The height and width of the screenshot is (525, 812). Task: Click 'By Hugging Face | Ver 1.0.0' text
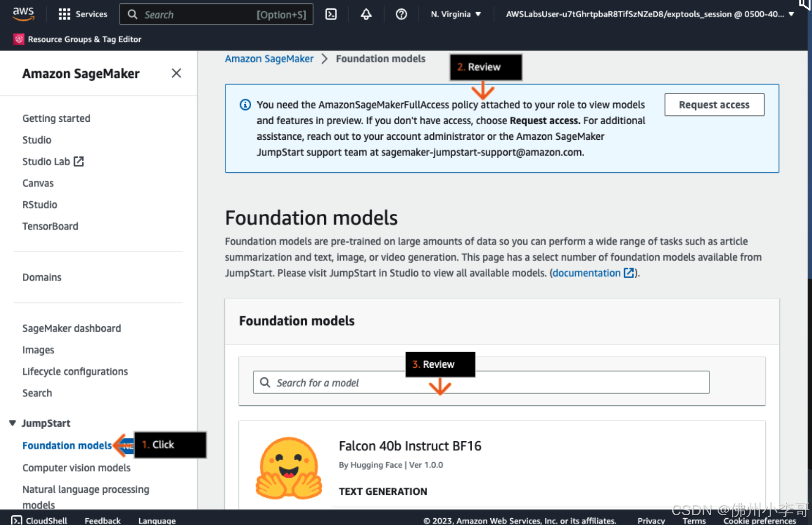(391, 465)
